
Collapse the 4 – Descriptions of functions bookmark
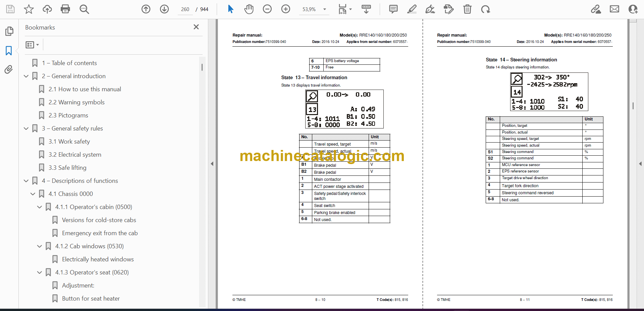pyautogui.click(x=26, y=181)
